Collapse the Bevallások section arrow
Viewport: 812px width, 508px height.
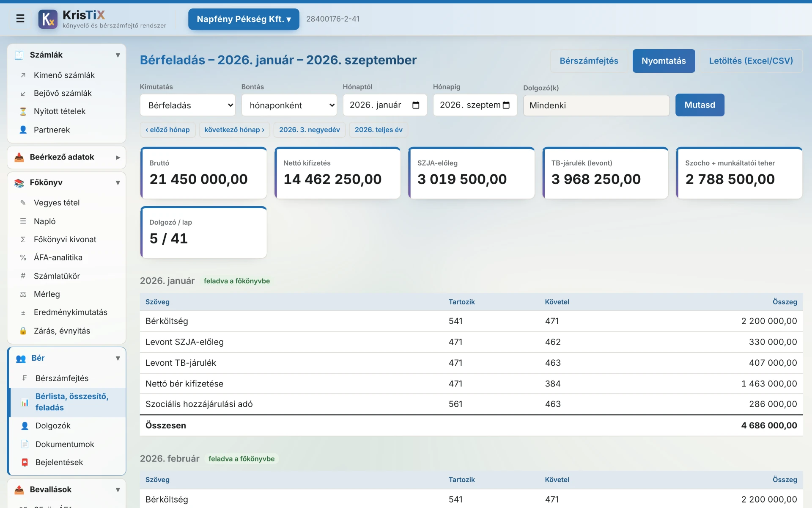point(118,490)
